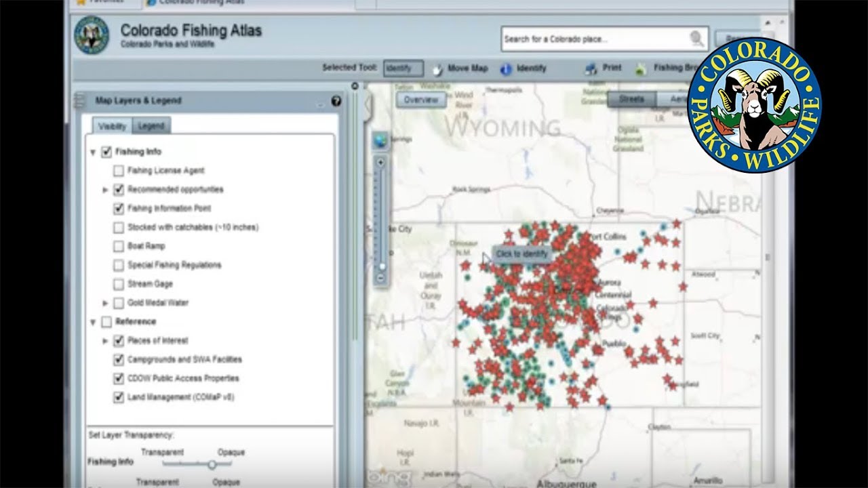Image resolution: width=868 pixels, height=488 pixels.
Task: Check the Boat Ramp layer box
Action: 119,246
